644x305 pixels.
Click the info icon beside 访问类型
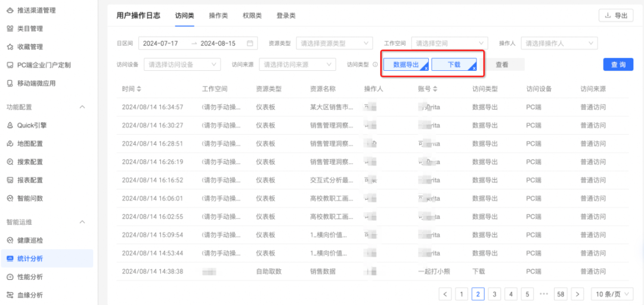coord(375,64)
